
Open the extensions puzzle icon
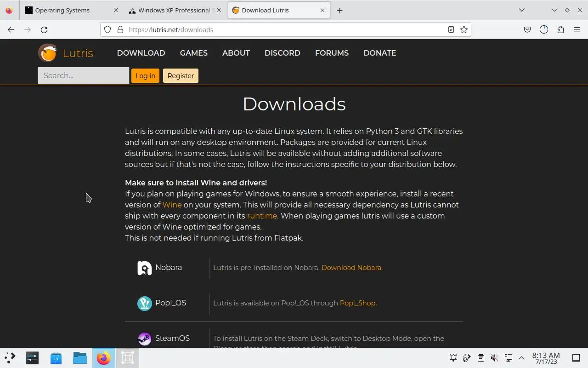pos(560,29)
